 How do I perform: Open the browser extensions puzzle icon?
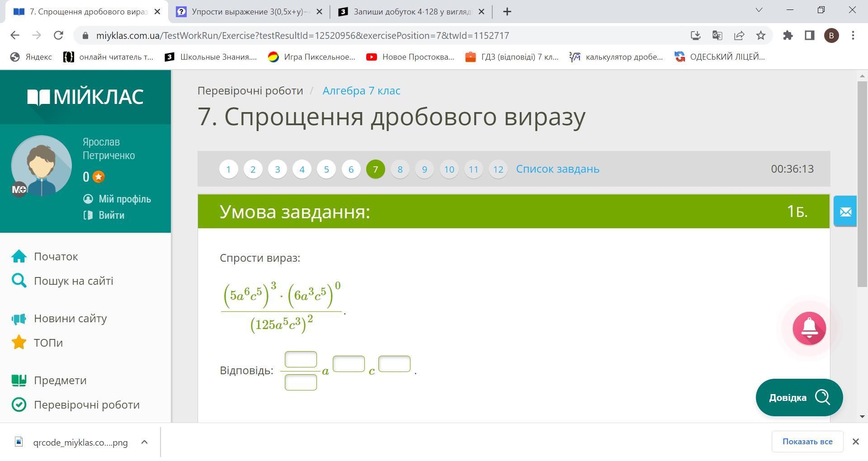click(x=788, y=35)
